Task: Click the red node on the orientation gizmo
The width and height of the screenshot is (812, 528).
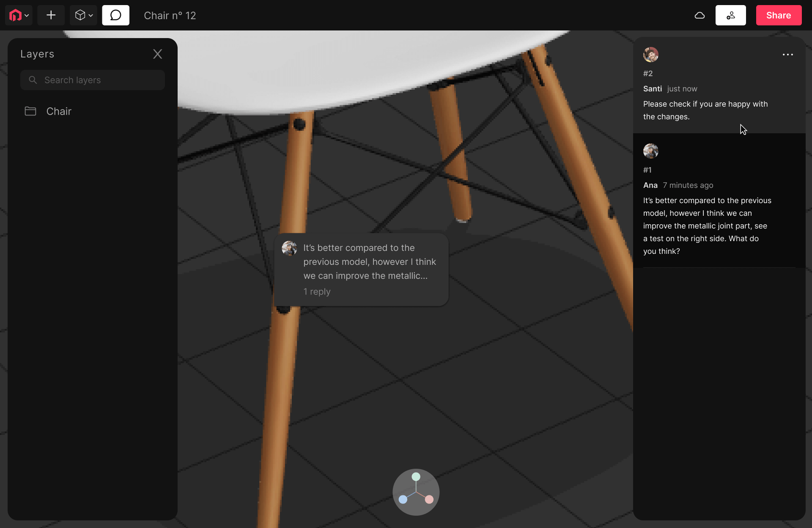Action: tap(429, 500)
